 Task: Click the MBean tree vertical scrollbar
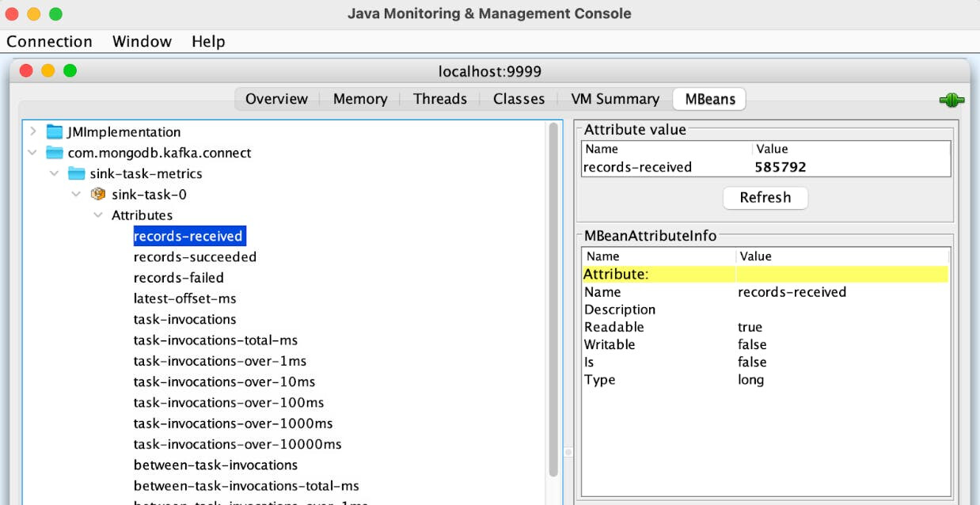point(553,301)
